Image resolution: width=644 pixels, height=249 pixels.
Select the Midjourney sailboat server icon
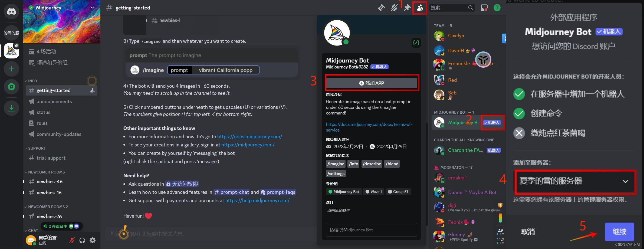click(x=11, y=51)
